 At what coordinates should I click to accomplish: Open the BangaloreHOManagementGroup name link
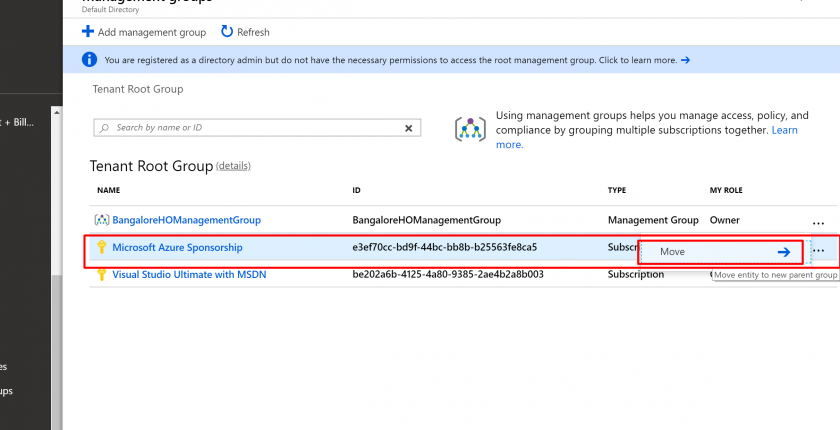(188, 220)
